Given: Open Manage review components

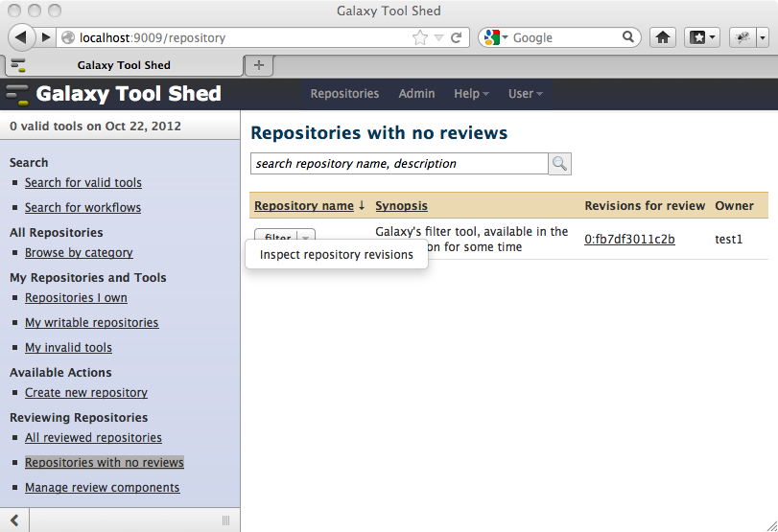Looking at the screenshot, I should 102,487.
